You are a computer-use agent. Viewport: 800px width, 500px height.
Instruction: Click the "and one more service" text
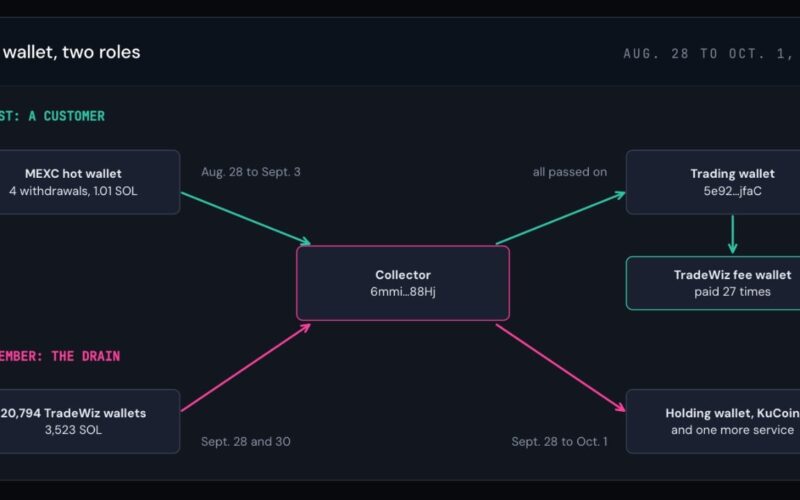732,430
